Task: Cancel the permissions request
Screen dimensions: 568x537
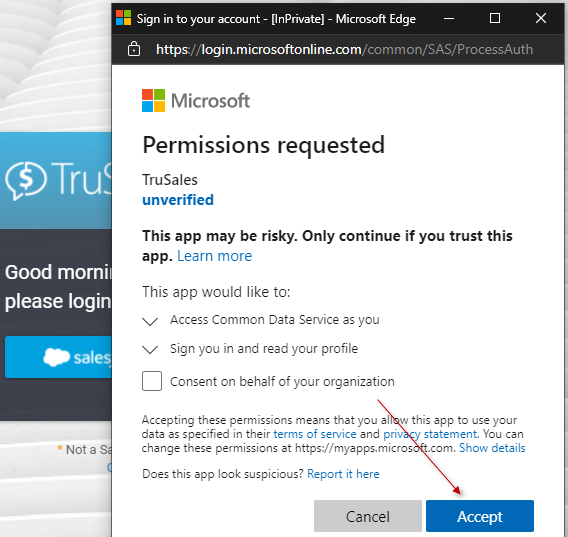Action: (x=368, y=516)
